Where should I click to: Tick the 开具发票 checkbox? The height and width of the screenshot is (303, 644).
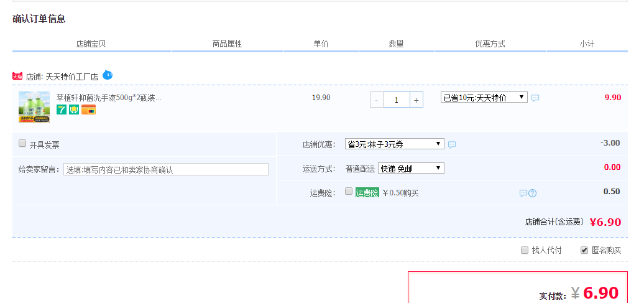click(x=22, y=143)
